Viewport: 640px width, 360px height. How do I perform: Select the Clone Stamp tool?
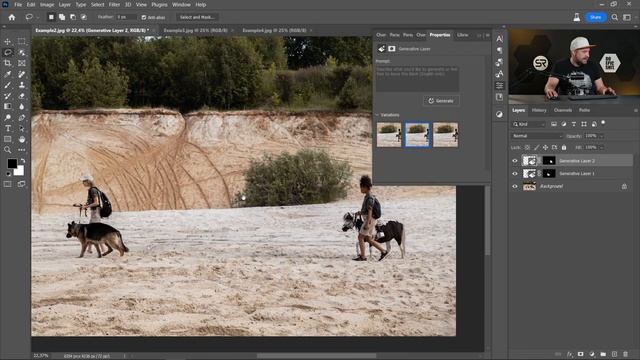coord(22,85)
